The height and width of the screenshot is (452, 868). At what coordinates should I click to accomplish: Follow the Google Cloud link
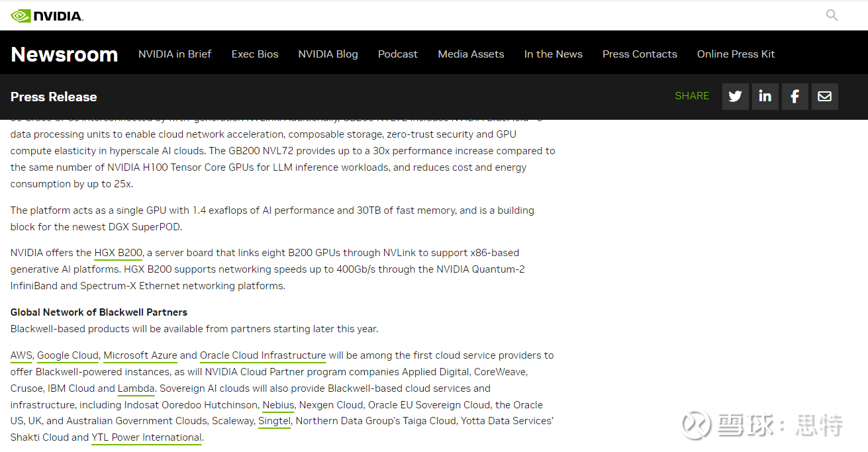click(68, 355)
